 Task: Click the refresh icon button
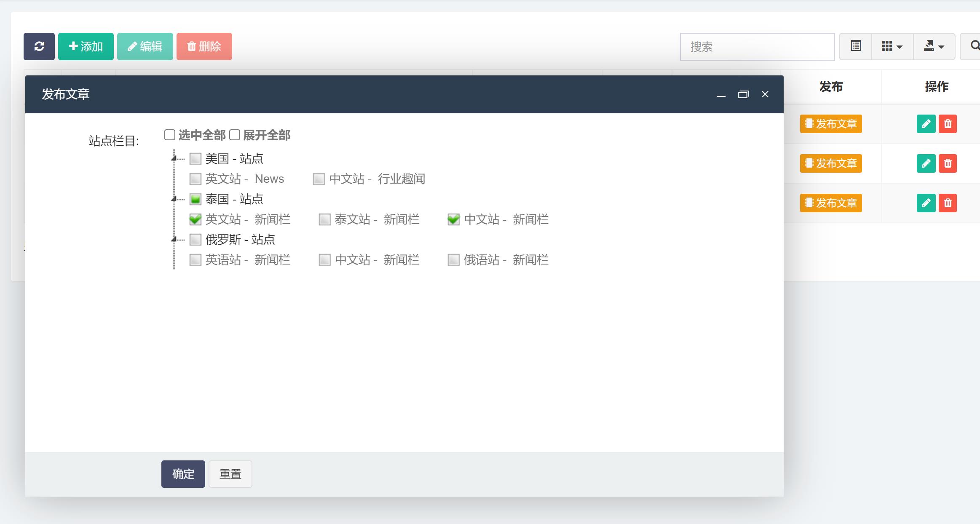(x=39, y=46)
